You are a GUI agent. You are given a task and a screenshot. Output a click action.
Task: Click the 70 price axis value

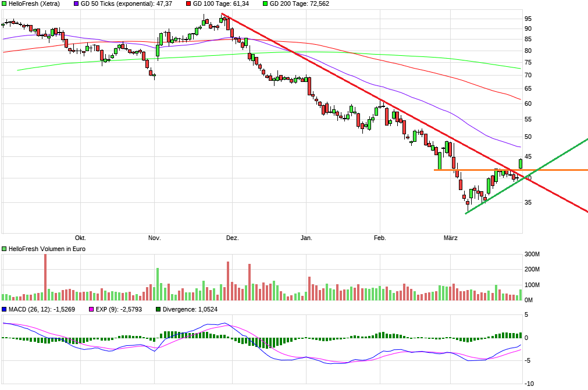[528, 76]
